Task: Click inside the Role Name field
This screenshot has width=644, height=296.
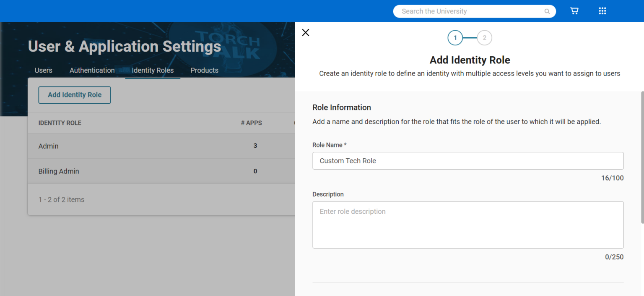Action: point(468,160)
